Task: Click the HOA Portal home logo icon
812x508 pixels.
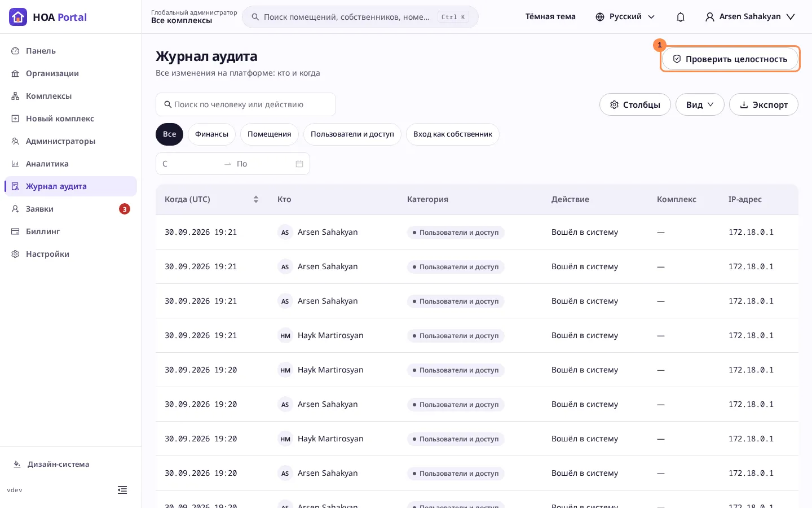Action: tap(18, 17)
